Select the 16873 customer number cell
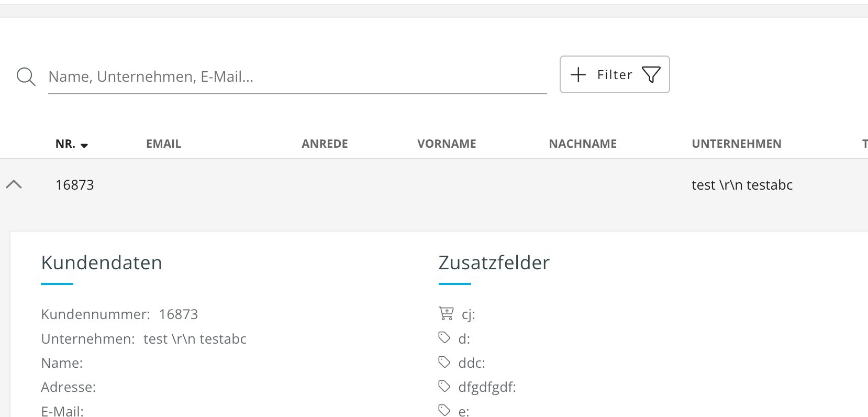 [75, 185]
